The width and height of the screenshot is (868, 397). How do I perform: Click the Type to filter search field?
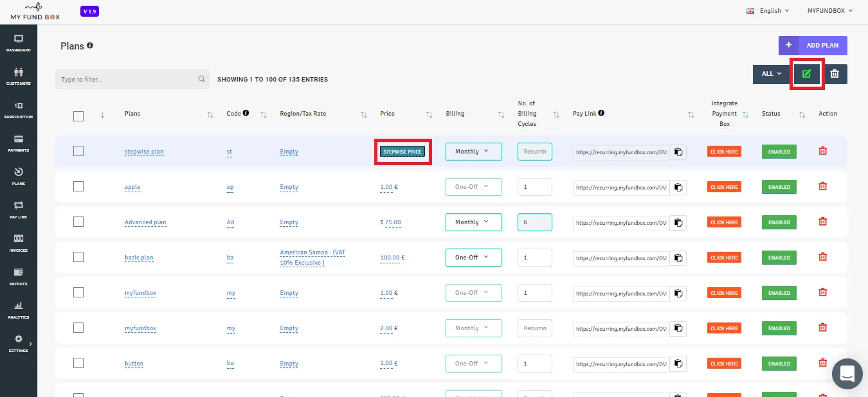(132, 80)
